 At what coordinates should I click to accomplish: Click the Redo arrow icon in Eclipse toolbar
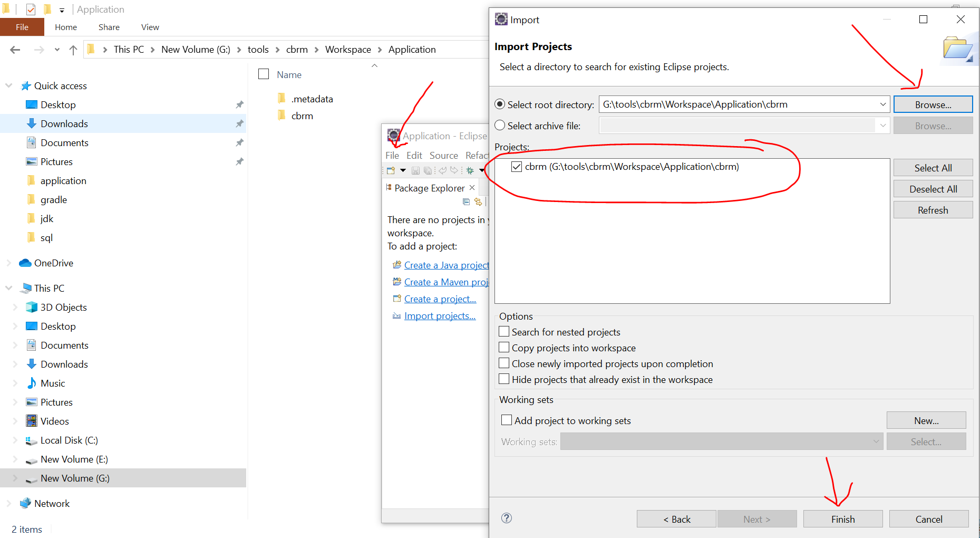click(x=454, y=170)
